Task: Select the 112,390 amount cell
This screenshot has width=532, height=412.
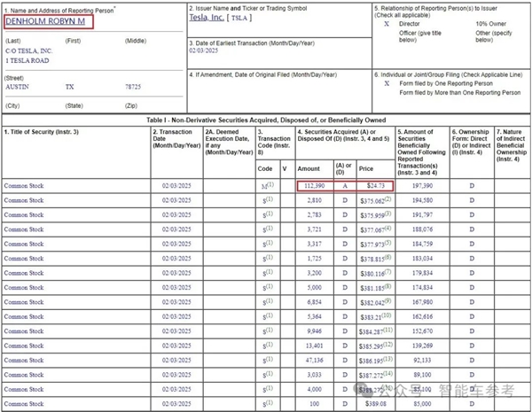Action: pyautogui.click(x=314, y=186)
